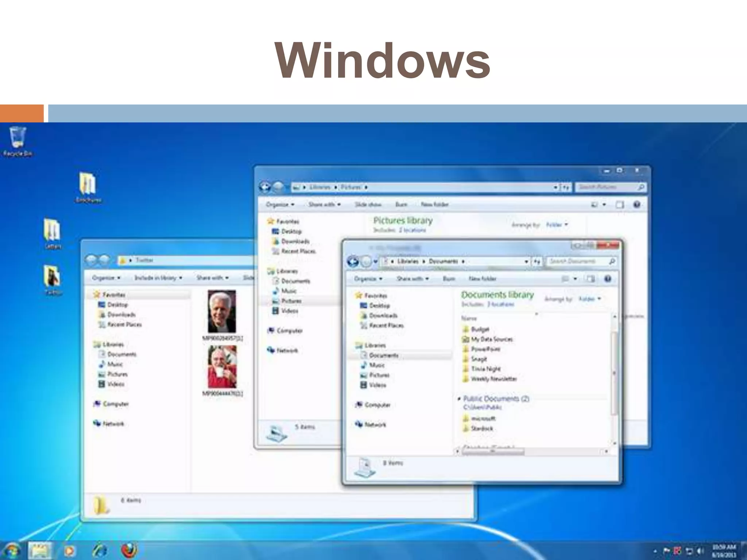Select Pictures in the Pictures window sidebar
Image resolution: width=747 pixels, height=560 pixels.
[287, 301]
